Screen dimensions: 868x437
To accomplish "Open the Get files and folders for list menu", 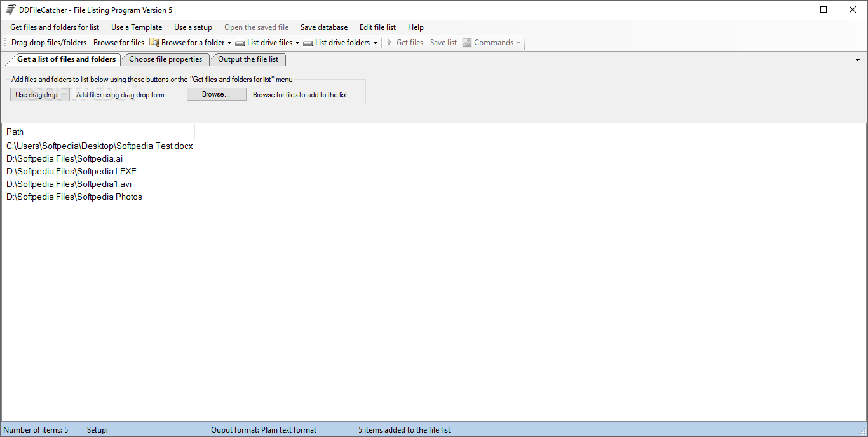I will tap(55, 27).
